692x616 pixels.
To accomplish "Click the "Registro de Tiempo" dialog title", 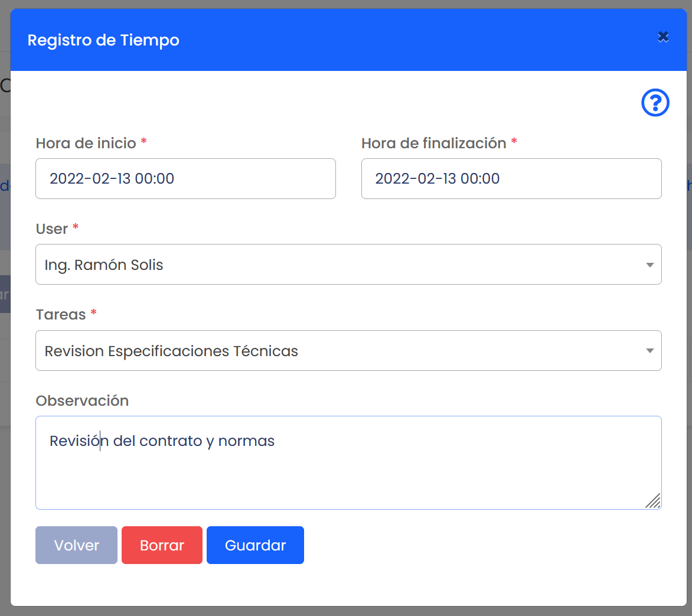I will [103, 40].
